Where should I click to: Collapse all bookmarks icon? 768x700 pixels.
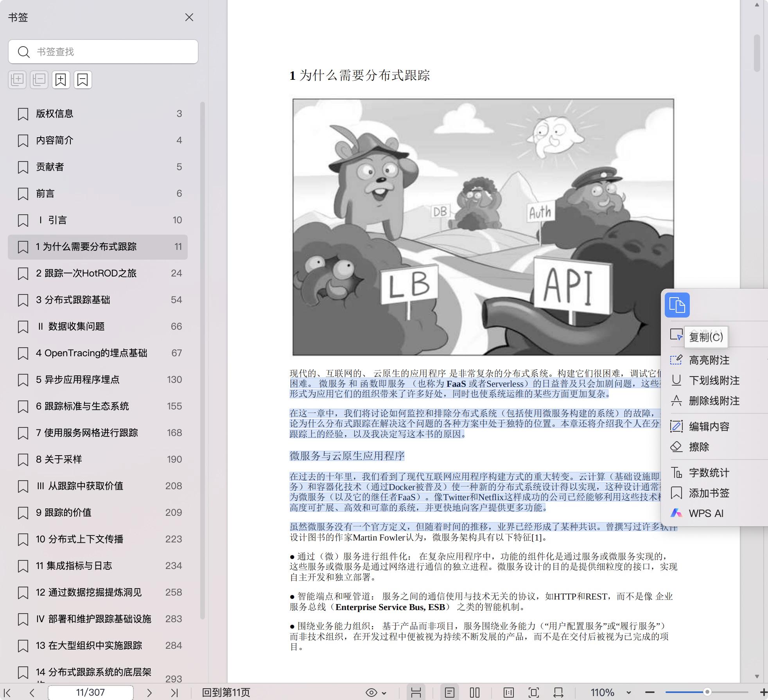click(x=39, y=80)
